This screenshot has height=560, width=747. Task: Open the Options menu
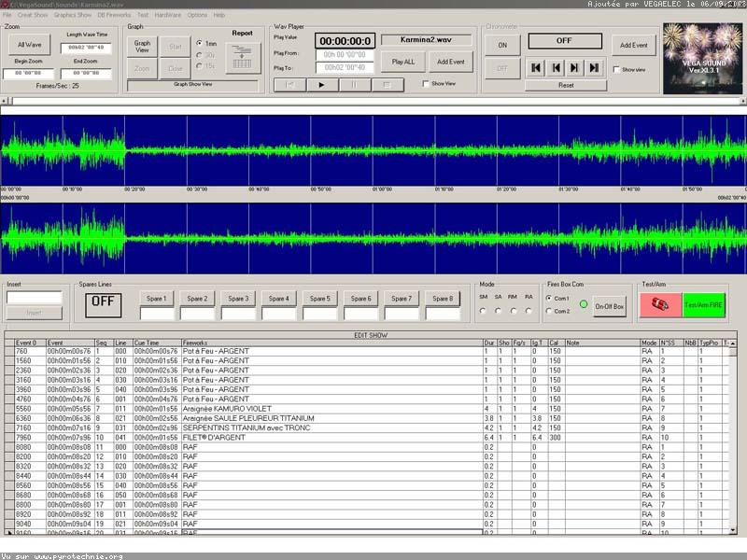coord(197,15)
